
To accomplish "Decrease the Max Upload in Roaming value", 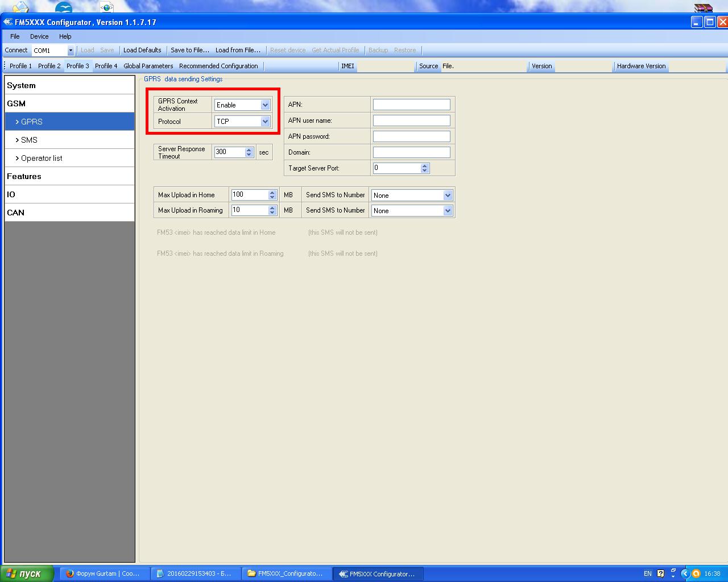I will pyautogui.click(x=272, y=213).
